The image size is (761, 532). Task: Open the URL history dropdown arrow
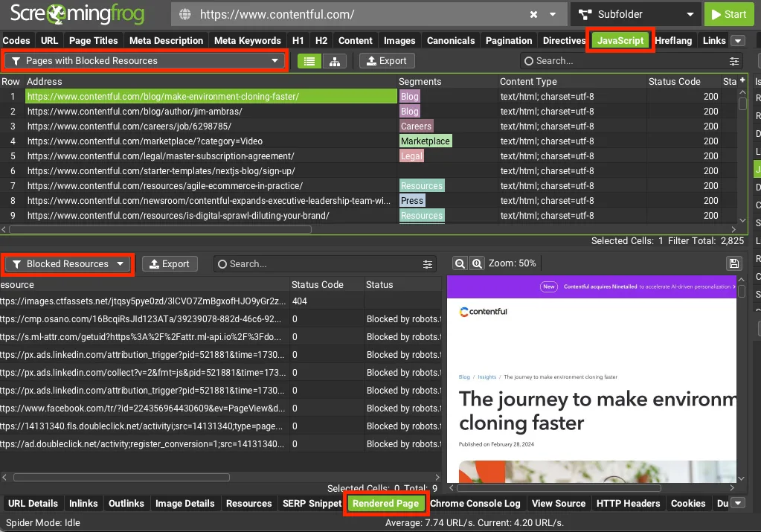click(552, 15)
